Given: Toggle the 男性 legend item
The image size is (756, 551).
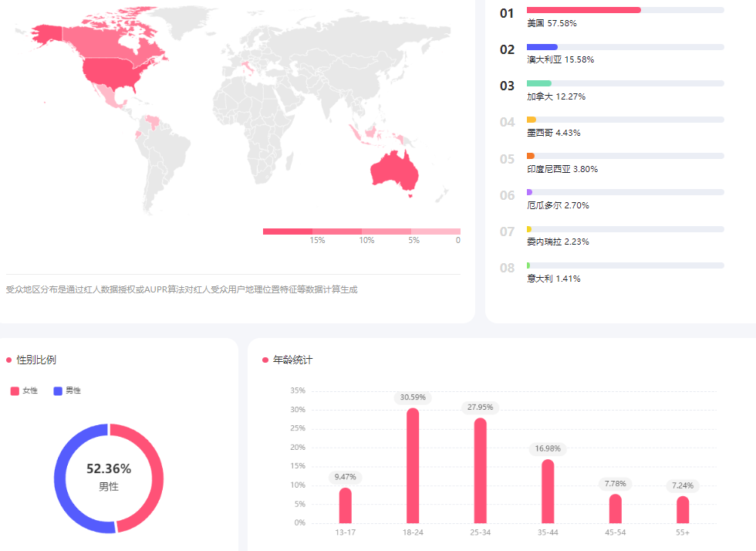Looking at the screenshot, I should (x=67, y=390).
